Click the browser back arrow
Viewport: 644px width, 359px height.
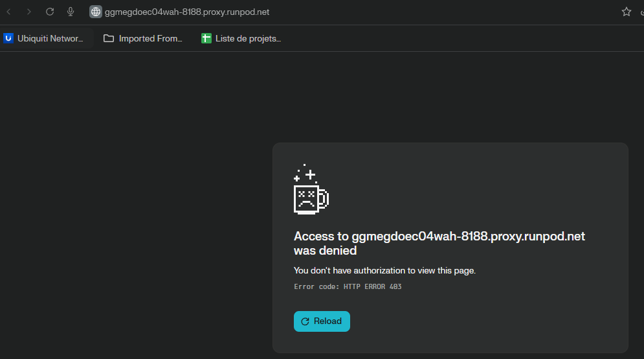[x=8, y=12]
